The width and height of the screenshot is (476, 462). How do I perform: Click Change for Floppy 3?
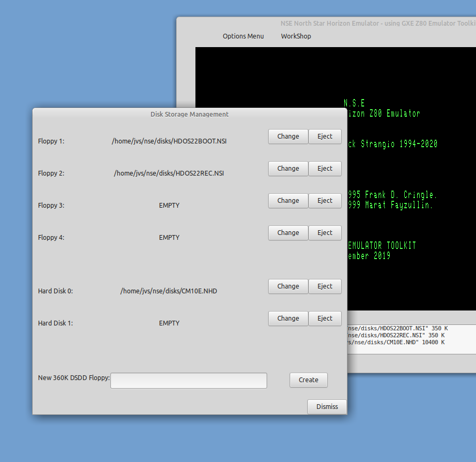(288, 201)
